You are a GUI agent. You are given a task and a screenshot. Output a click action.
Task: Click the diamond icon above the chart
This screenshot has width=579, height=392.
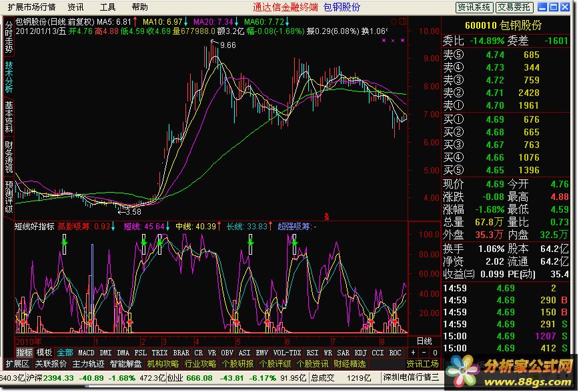394,21
